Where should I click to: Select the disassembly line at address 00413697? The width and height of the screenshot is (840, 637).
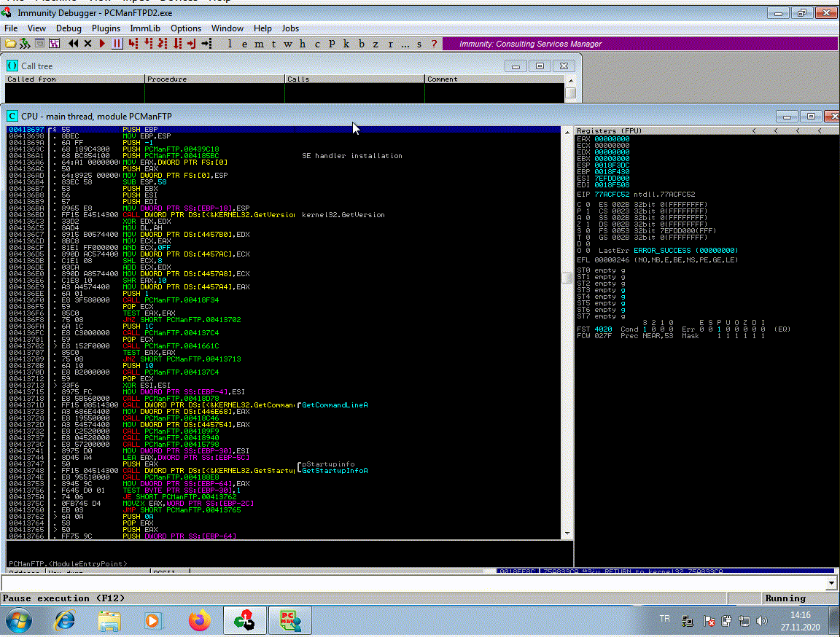284,130
